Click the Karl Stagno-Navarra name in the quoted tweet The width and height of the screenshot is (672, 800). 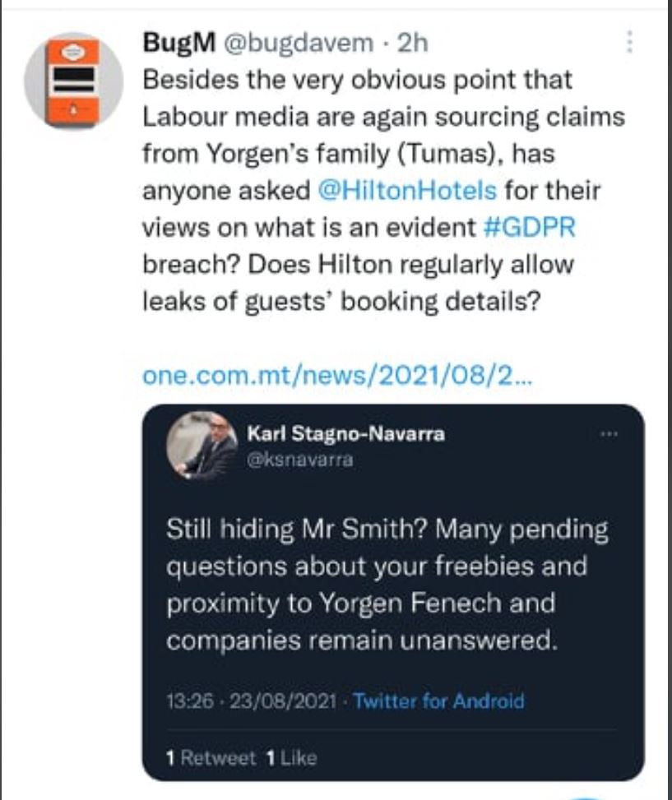click(x=345, y=433)
